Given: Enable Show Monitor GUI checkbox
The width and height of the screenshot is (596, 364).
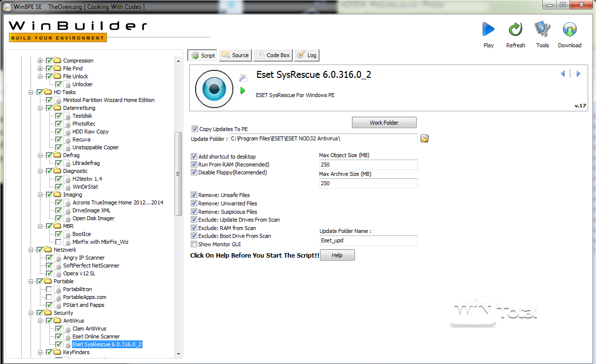Looking at the screenshot, I should [194, 244].
